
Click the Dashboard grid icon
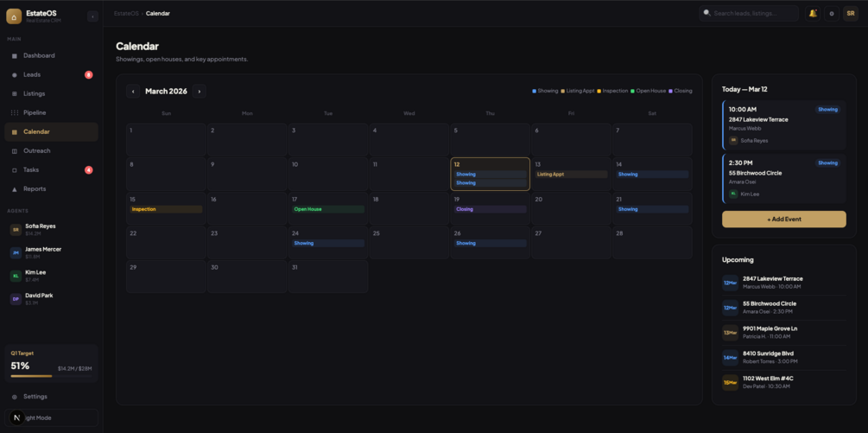coord(15,56)
